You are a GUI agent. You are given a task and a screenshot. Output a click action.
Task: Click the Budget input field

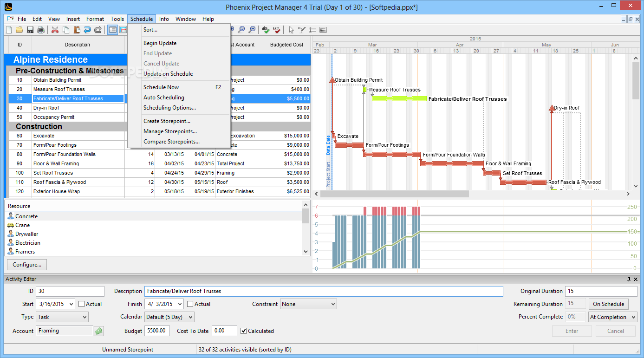pos(157,331)
